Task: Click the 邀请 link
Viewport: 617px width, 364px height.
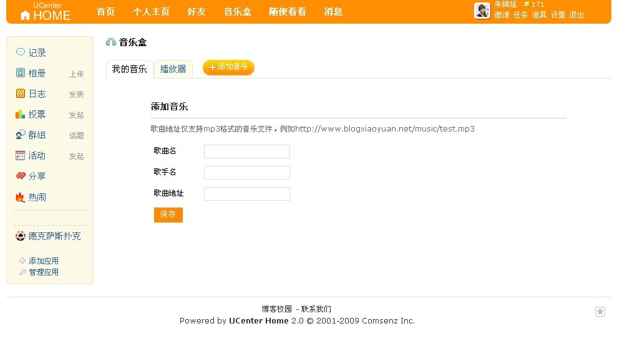Action: 502,15
